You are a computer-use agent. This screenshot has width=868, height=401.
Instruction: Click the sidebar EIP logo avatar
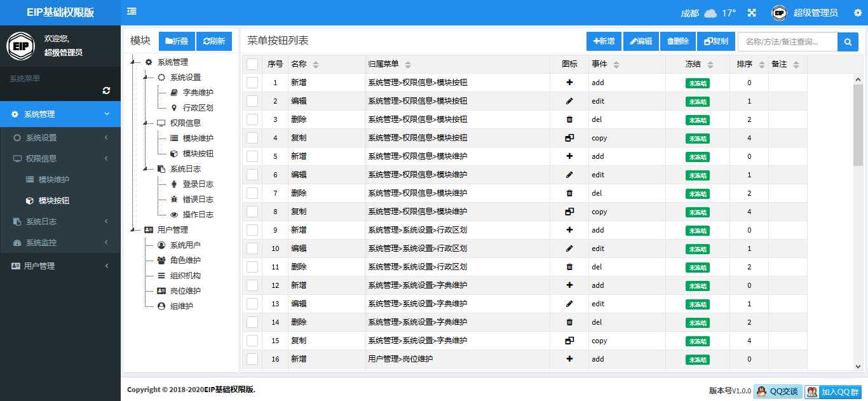(x=20, y=46)
